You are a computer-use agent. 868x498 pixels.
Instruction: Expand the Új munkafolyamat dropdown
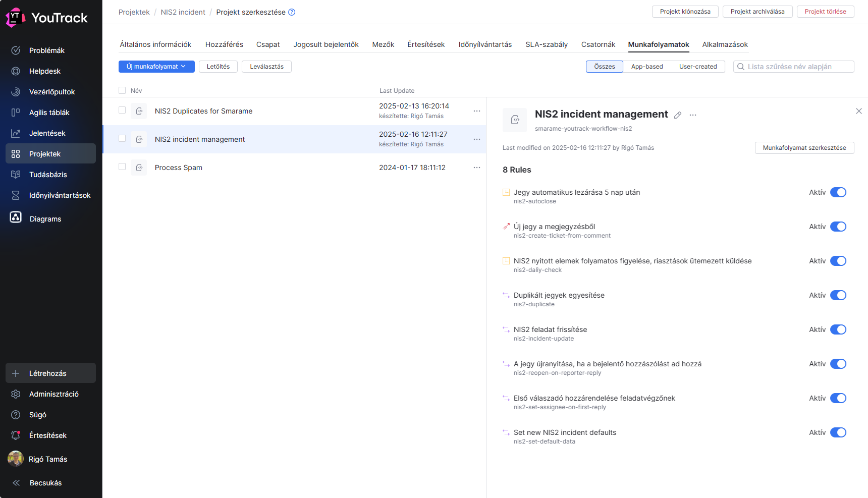pos(156,67)
